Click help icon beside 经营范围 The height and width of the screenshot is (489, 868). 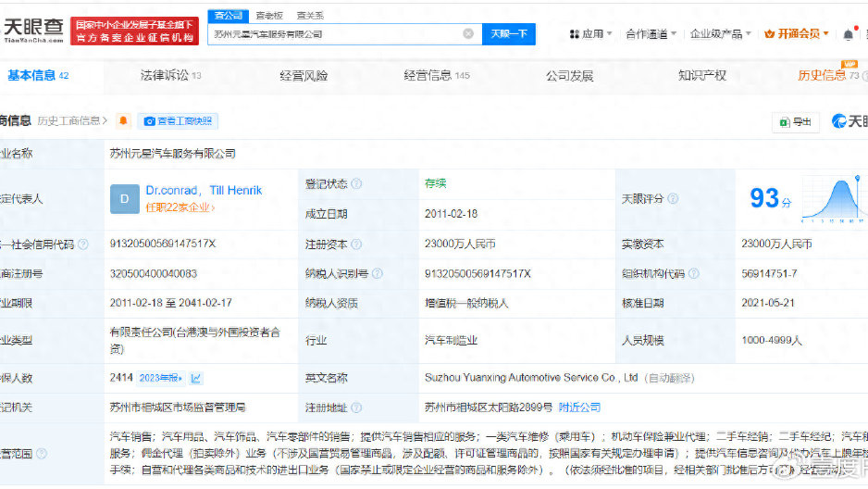tap(42, 454)
